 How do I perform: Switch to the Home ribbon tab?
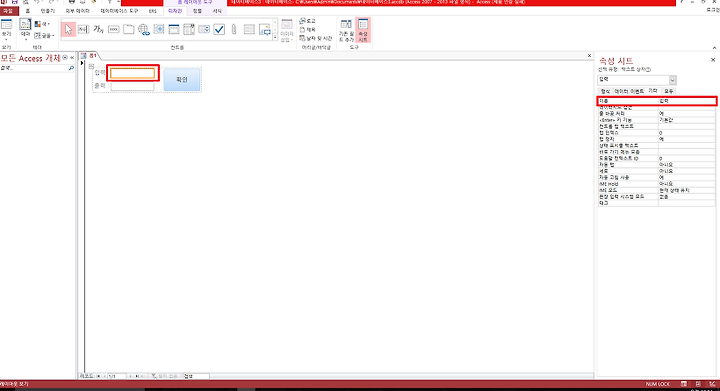coord(28,11)
